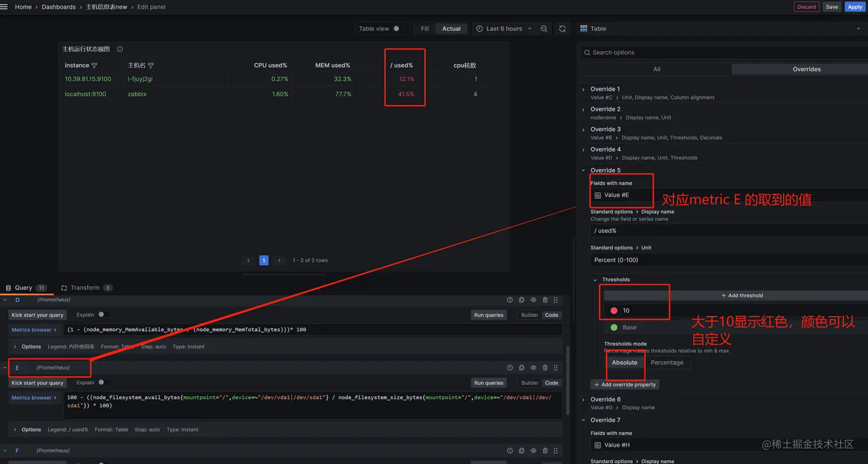Show help for query E
Screen dimensions: 868x464
click(x=510, y=368)
